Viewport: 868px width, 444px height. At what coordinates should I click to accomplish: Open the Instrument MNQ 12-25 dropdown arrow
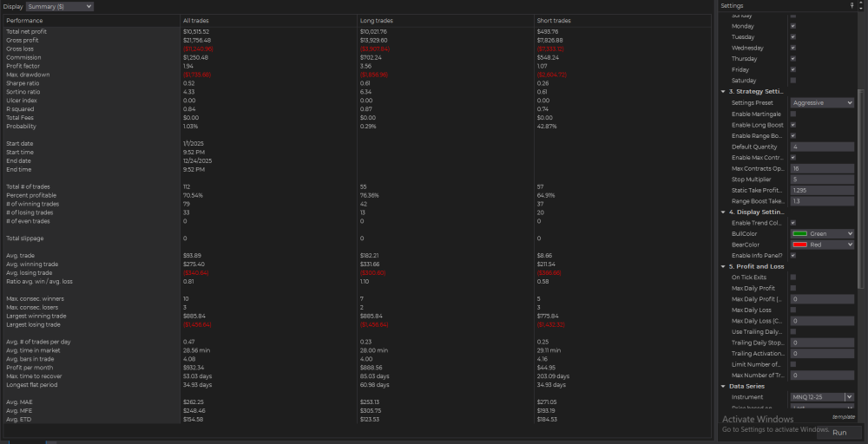[849, 397]
